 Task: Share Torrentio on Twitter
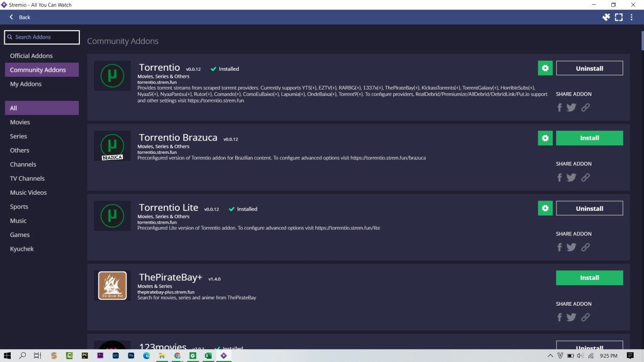pos(571,107)
